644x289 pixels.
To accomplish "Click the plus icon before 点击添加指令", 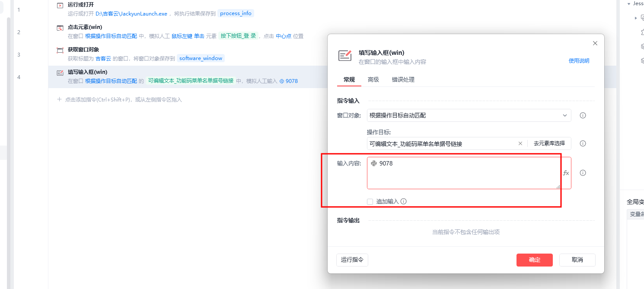I will (x=60, y=99).
